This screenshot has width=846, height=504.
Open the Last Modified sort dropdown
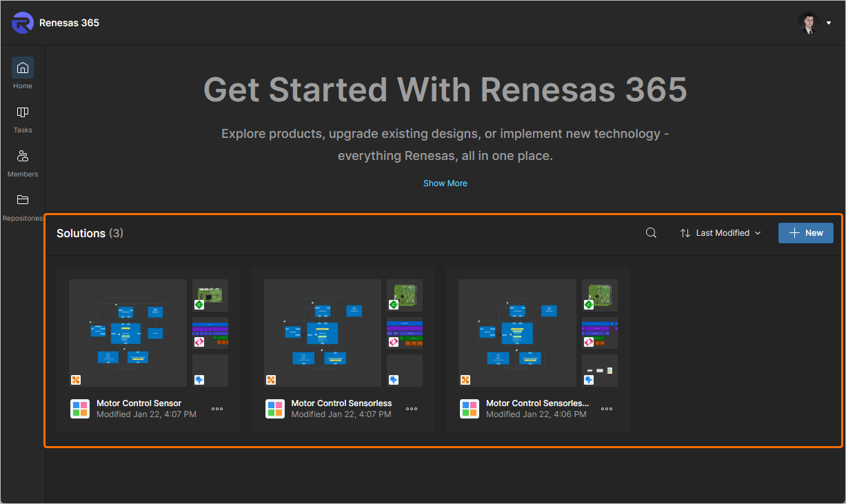(721, 233)
